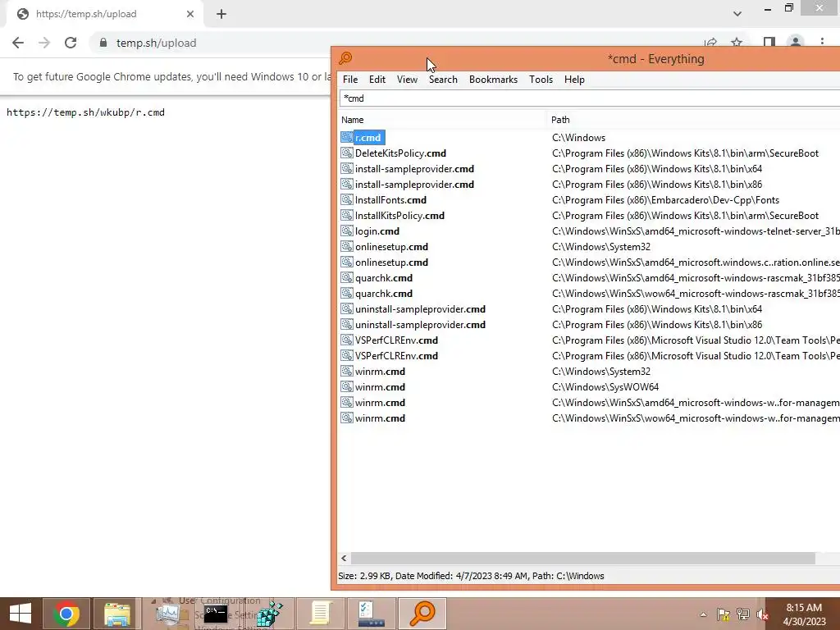Click the scrollbar's left arrow
Image resolution: width=840 pixels, height=630 pixels.
tap(344, 558)
